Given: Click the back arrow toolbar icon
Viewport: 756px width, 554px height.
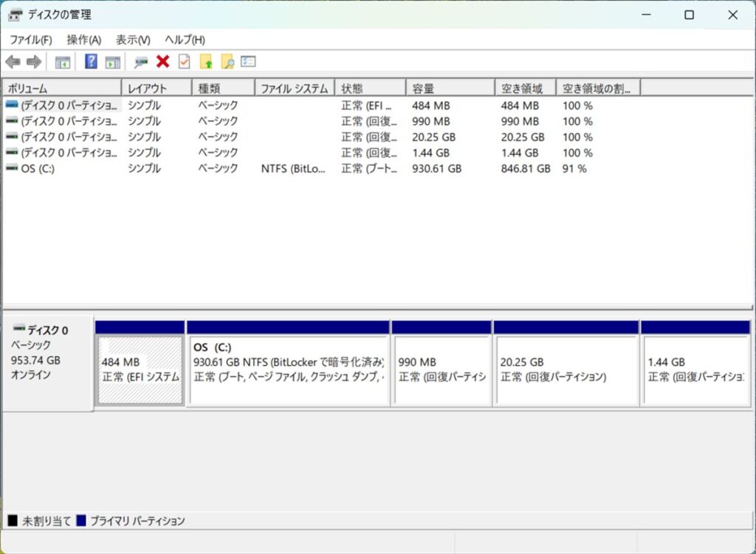Looking at the screenshot, I should tap(13, 62).
